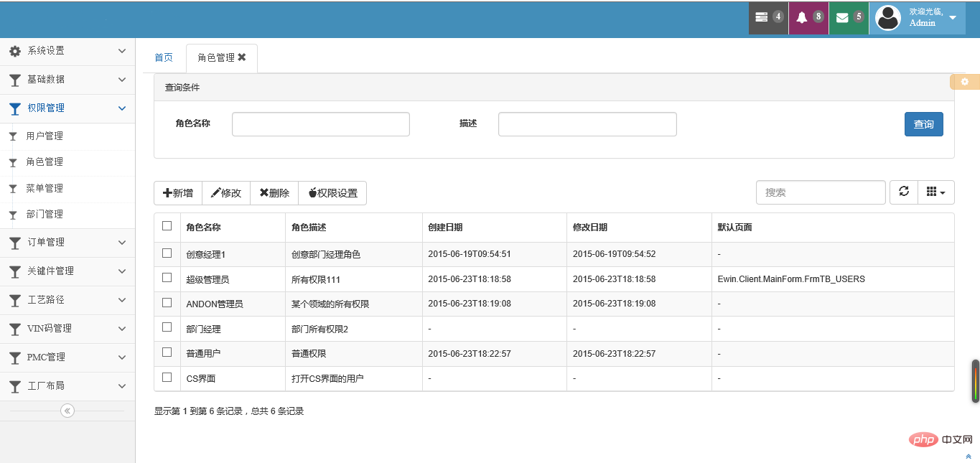This screenshot has height=463, width=980.
Task: Click the funnel icon beside 权限管理
Action: point(14,108)
